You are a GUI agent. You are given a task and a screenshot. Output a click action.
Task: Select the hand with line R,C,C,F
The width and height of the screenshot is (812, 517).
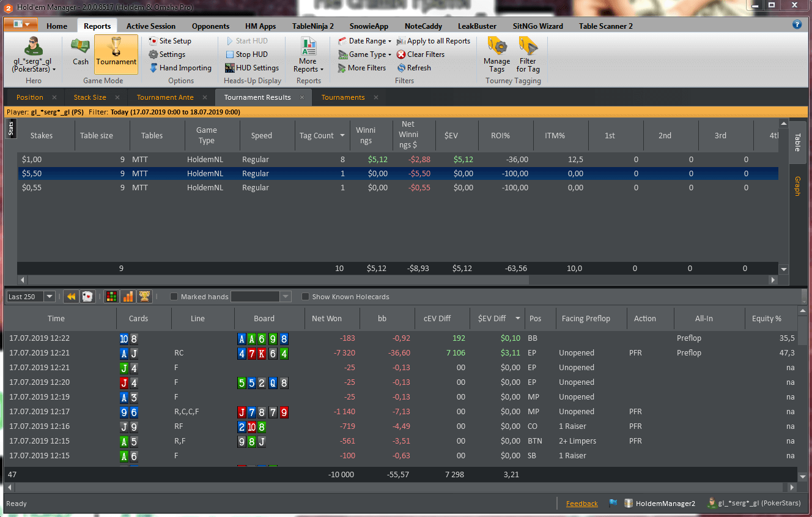point(401,412)
